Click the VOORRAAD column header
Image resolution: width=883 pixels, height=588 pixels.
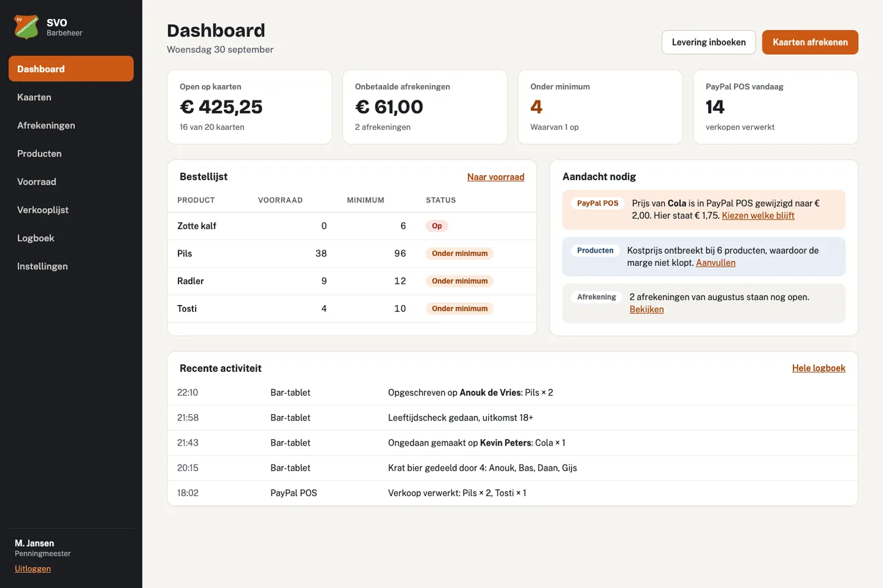(x=280, y=200)
